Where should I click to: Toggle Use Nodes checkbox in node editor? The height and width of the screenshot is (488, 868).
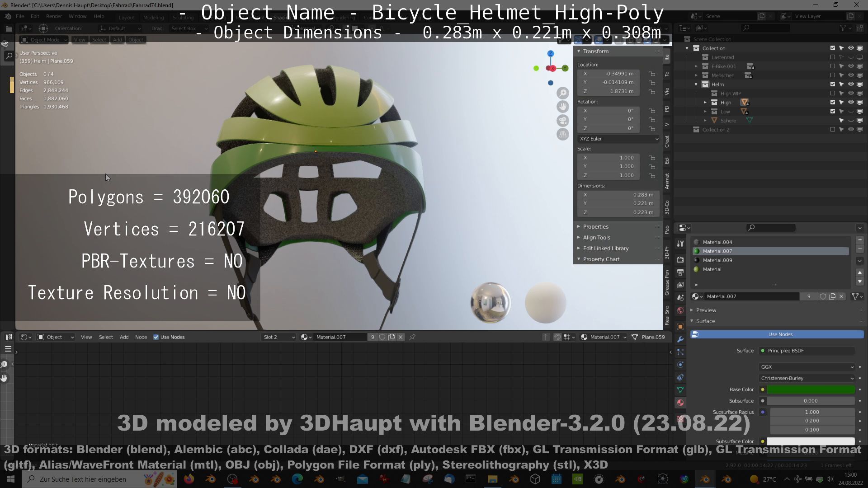[x=156, y=337]
